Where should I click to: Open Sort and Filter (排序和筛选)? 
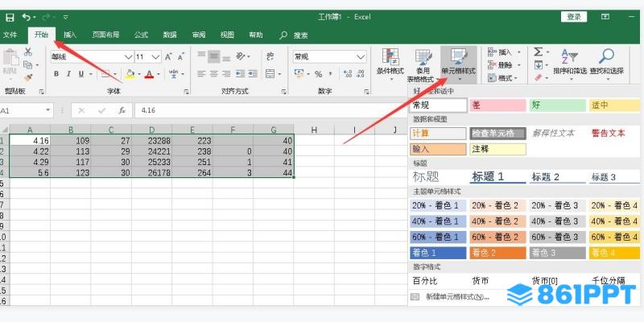pyautogui.click(x=570, y=63)
